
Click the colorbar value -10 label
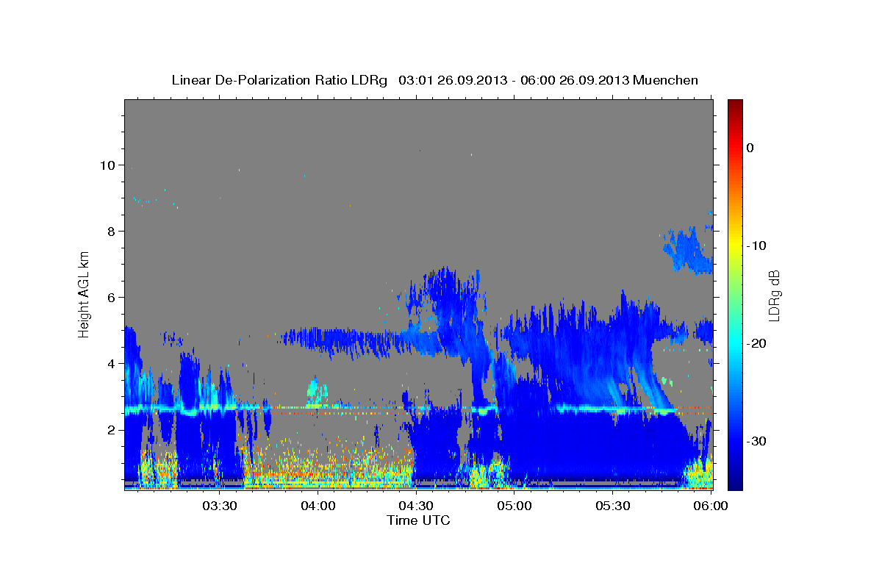point(756,245)
